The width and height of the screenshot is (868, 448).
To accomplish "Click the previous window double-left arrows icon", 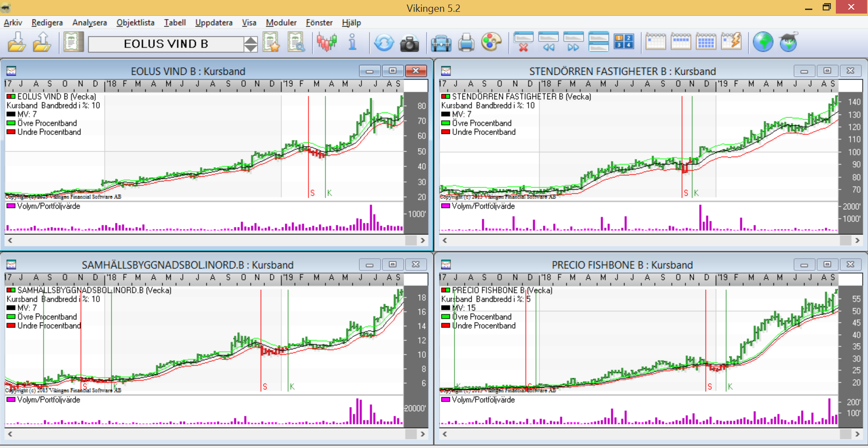I will pos(548,42).
